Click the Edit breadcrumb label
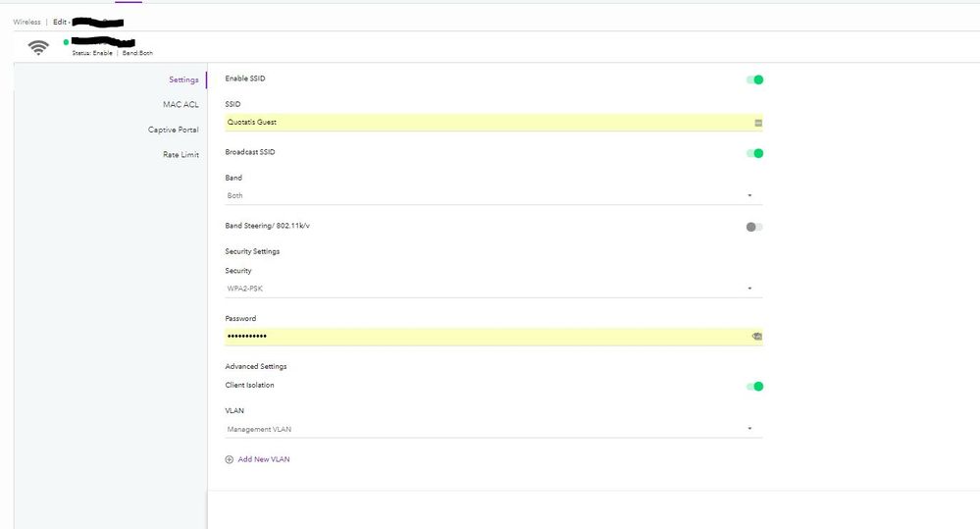The width and height of the screenshot is (980, 529). pyautogui.click(x=60, y=22)
